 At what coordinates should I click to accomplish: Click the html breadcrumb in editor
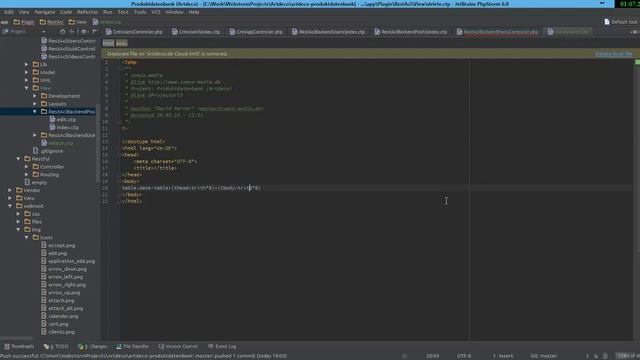coord(108,43)
